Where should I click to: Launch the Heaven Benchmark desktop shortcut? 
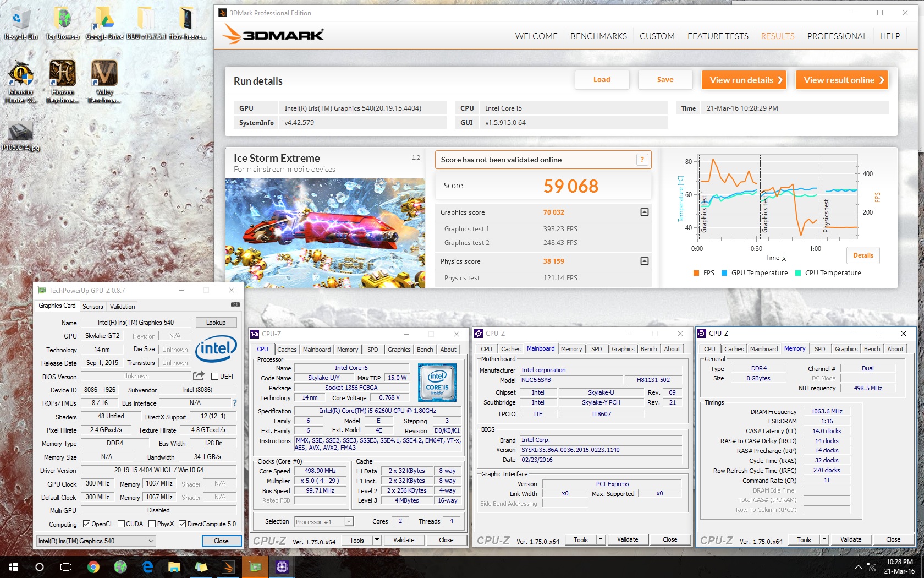point(62,81)
